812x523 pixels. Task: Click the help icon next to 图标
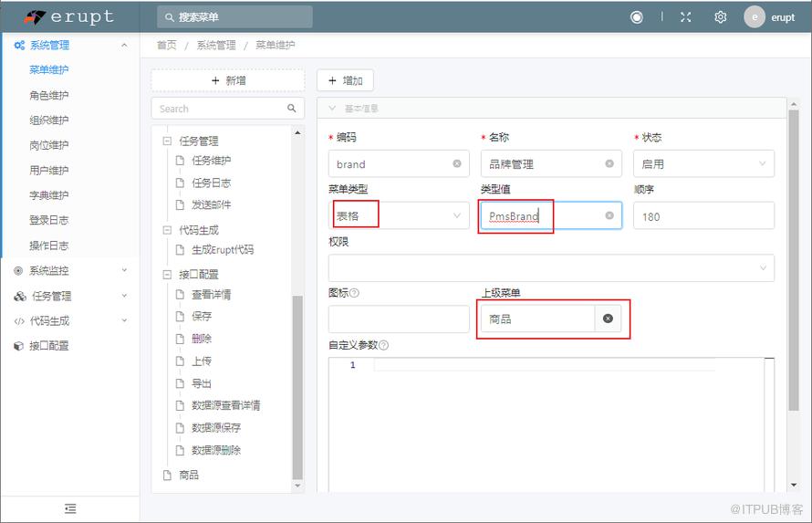click(x=354, y=293)
